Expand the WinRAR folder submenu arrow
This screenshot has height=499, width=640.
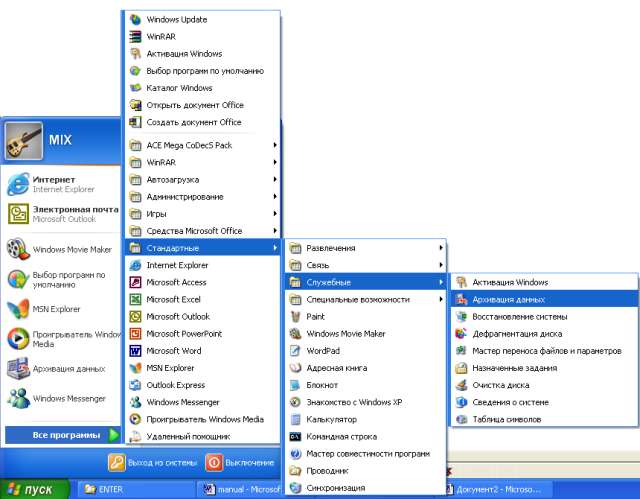tap(275, 162)
